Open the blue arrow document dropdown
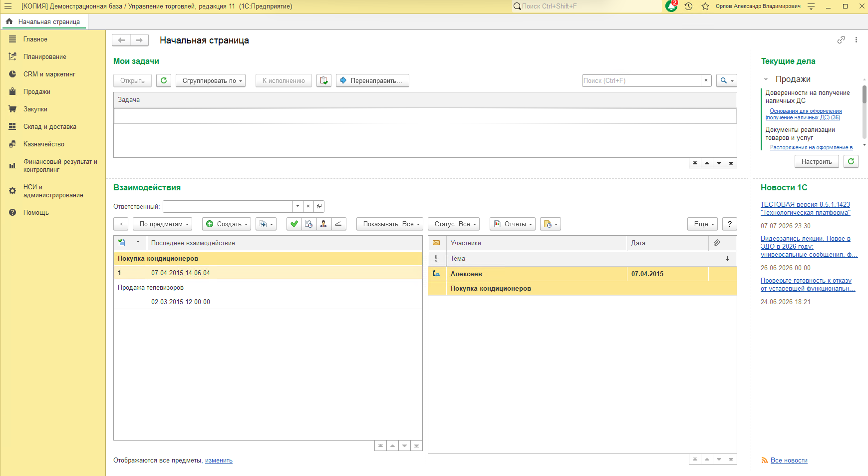 266,224
